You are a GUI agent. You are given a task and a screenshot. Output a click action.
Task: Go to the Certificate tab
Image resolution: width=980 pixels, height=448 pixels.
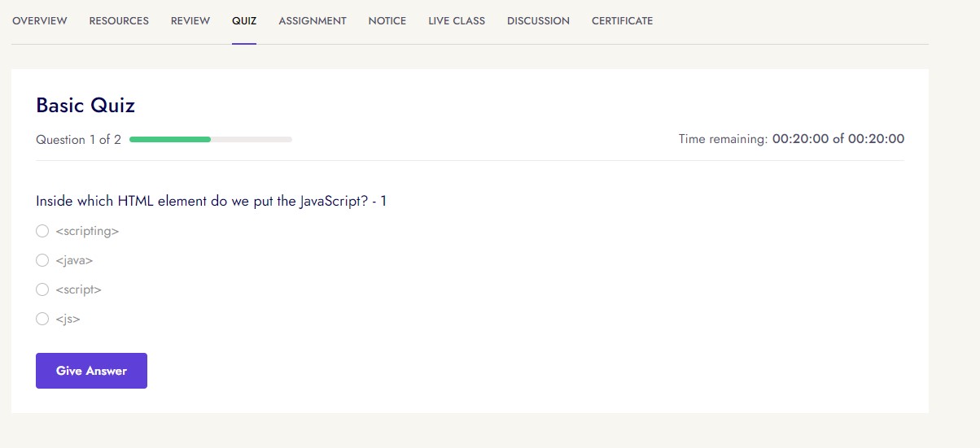tap(622, 21)
